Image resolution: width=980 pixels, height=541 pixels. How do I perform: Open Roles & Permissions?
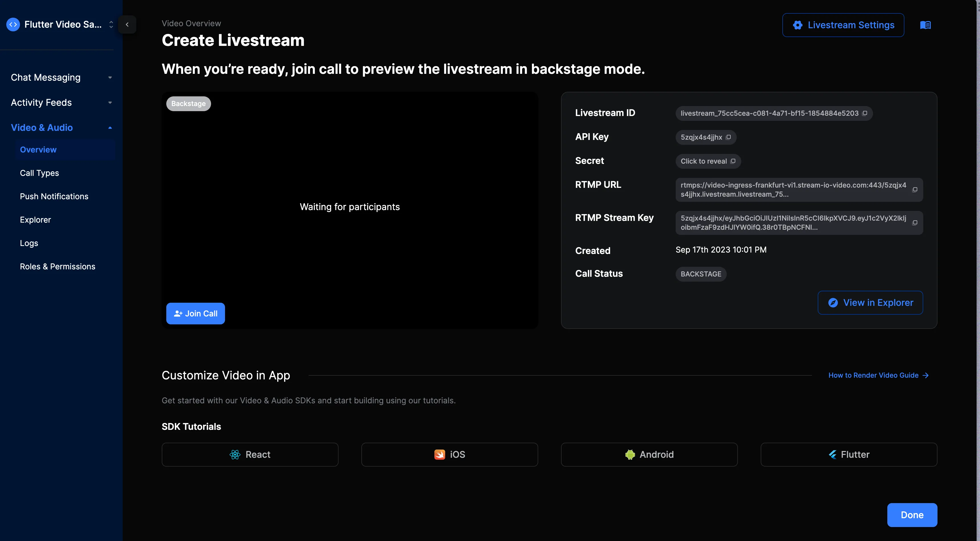(57, 267)
